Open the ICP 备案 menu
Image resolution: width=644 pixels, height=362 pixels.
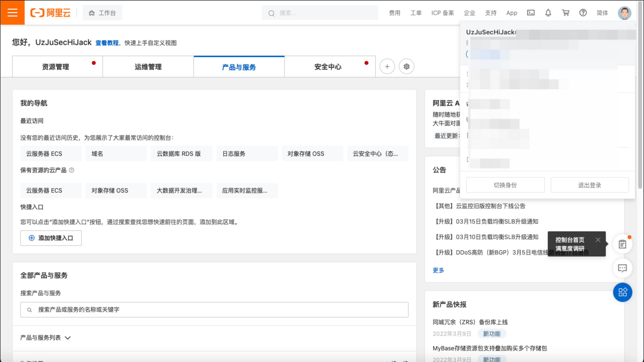tap(442, 13)
